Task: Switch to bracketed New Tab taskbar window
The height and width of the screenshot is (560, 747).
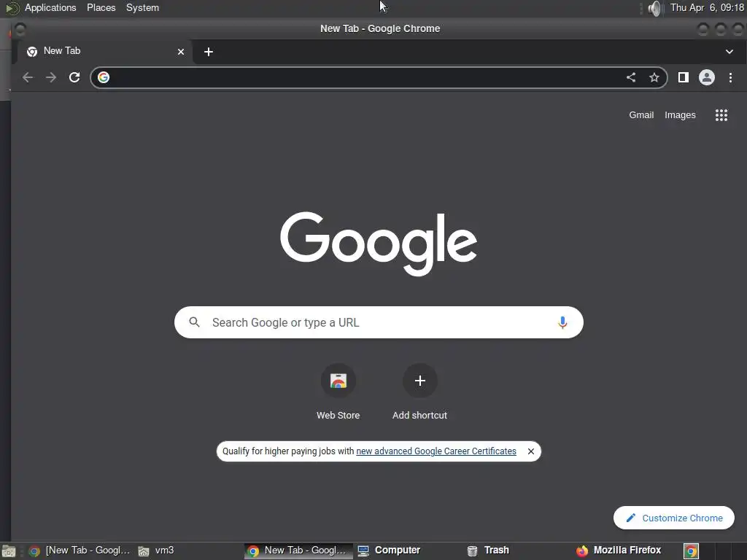Action: pyautogui.click(x=79, y=551)
